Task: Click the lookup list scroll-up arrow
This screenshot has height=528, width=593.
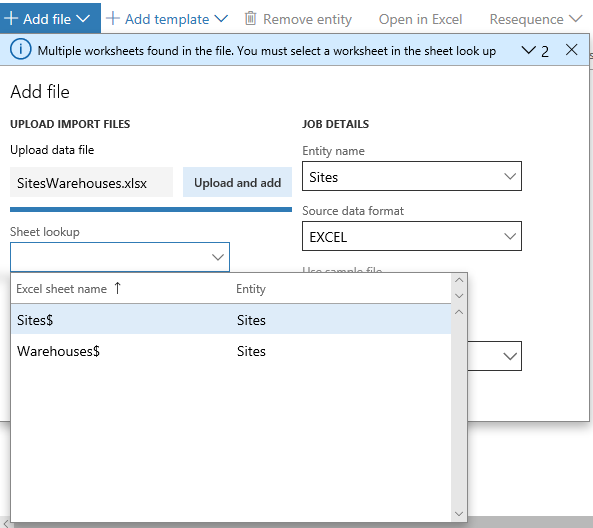Action: pyautogui.click(x=459, y=312)
